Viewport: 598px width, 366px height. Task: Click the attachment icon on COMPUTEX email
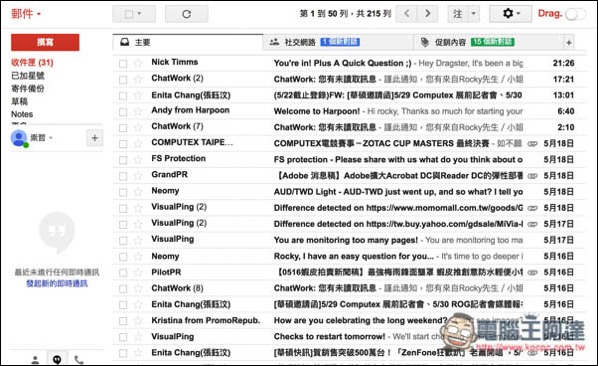(x=532, y=144)
